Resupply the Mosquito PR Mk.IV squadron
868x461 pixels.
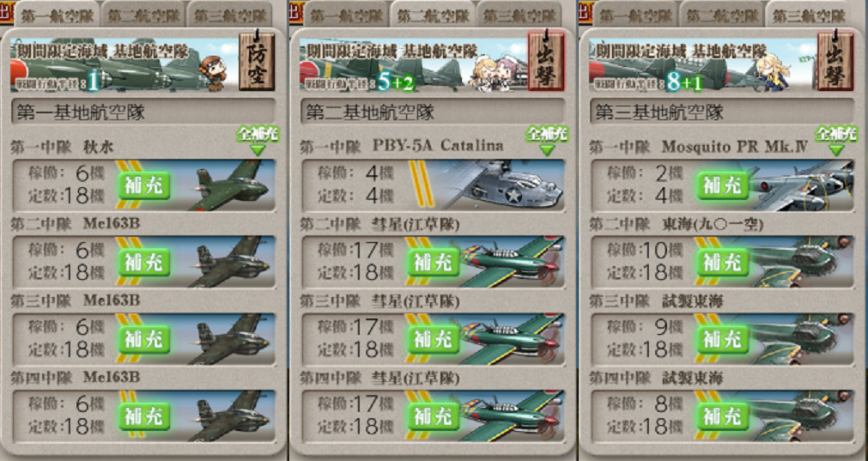[722, 185]
